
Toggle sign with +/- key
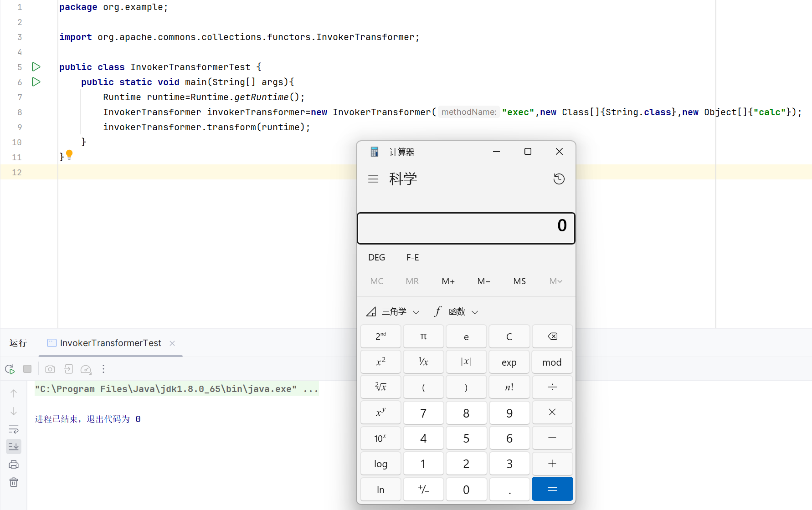[x=423, y=489]
